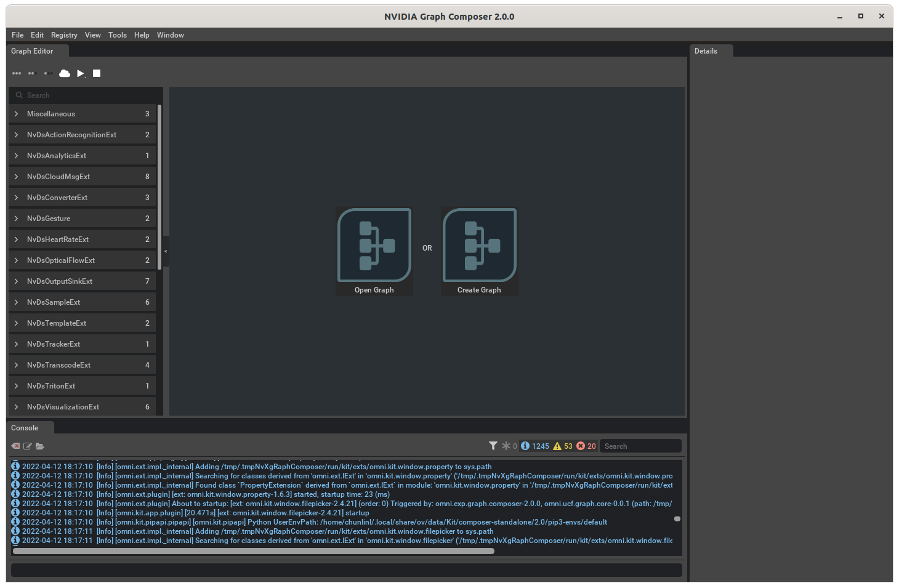
Task: Click the console vertical scrollbar thumb
Action: (677, 519)
